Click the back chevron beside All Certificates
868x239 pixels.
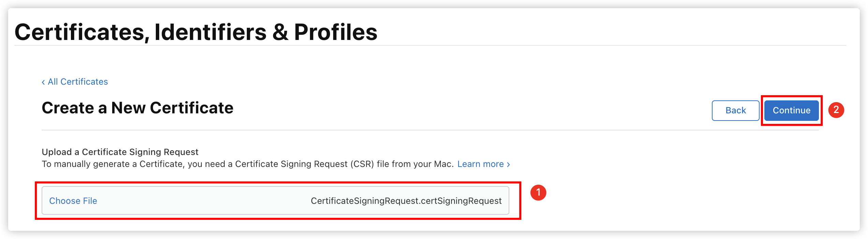tap(43, 82)
